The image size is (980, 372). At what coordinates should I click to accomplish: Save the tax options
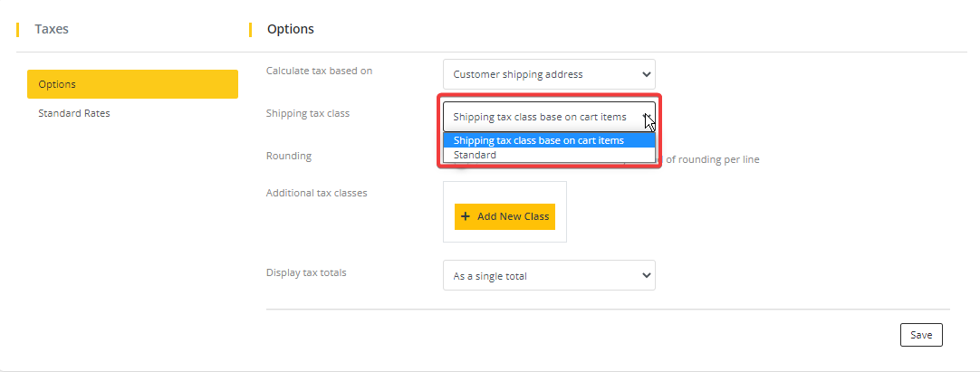pyautogui.click(x=921, y=335)
